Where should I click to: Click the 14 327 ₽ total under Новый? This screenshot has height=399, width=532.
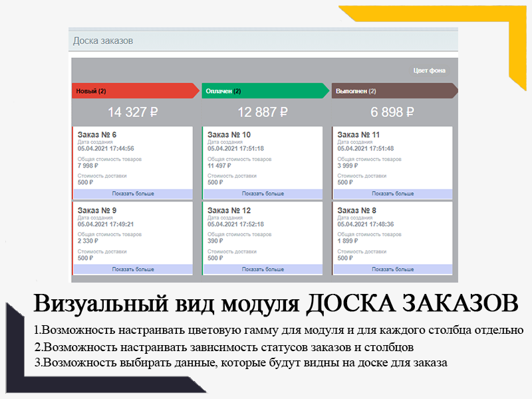click(134, 112)
